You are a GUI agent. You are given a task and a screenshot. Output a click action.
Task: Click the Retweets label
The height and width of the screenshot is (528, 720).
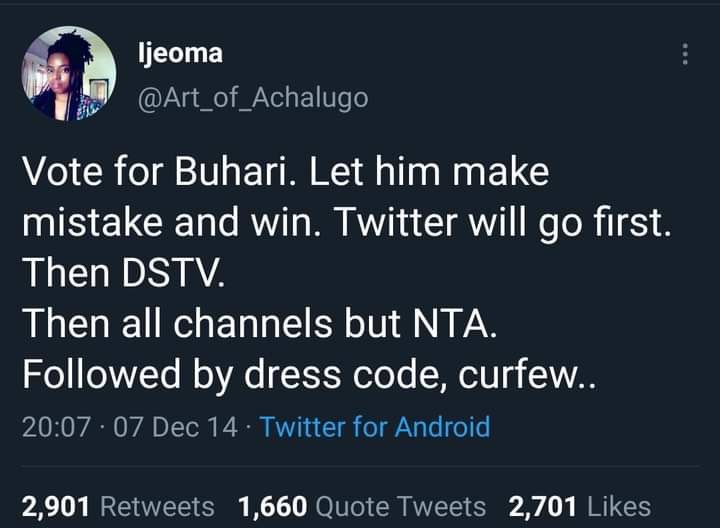(x=157, y=507)
